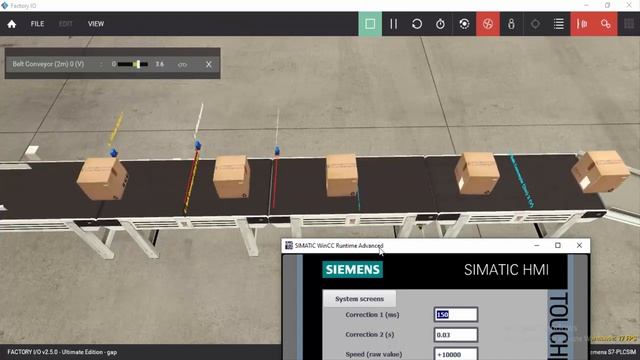Image resolution: width=640 pixels, height=360 pixels.
Task: Select the orbit camera mode icon
Action: tap(464, 24)
